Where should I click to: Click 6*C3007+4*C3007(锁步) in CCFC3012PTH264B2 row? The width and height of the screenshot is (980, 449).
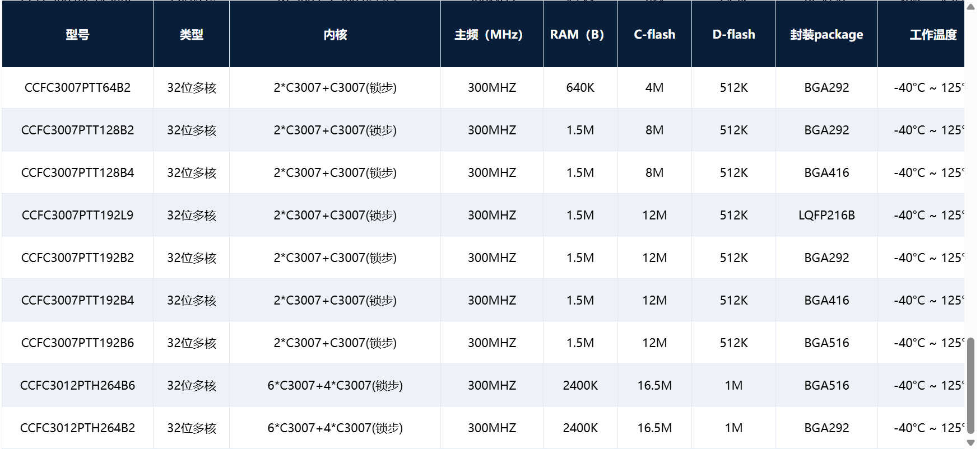click(335, 428)
